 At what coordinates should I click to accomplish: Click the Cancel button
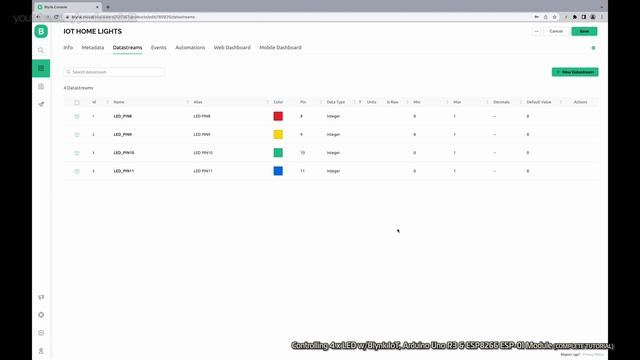coord(556,31)
